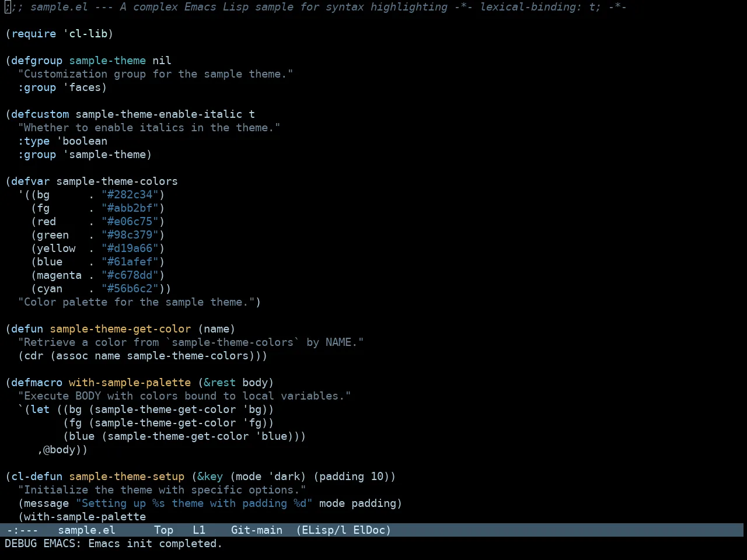The image size is (747, 560).
Task: Click the padding default value 10
Action: point(377,476)
